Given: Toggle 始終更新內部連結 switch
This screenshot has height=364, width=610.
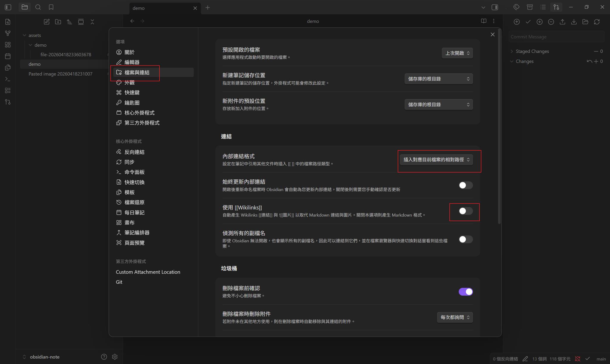Looking at the screenshot, I should (465, 185).
